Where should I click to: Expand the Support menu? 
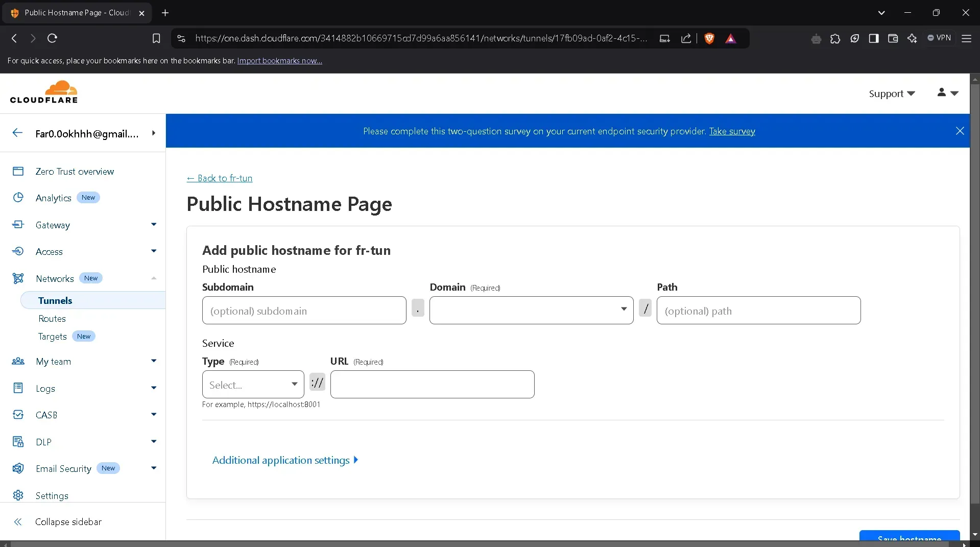click(892, 93)
